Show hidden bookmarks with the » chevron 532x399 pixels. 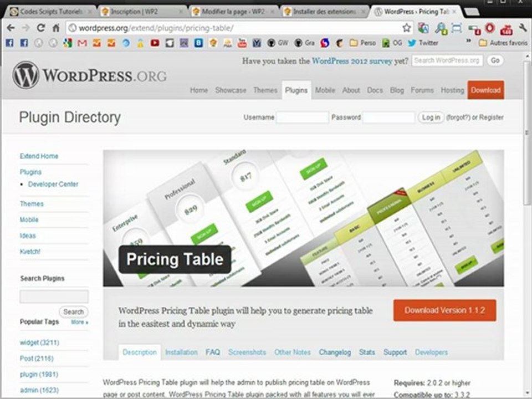469,42
